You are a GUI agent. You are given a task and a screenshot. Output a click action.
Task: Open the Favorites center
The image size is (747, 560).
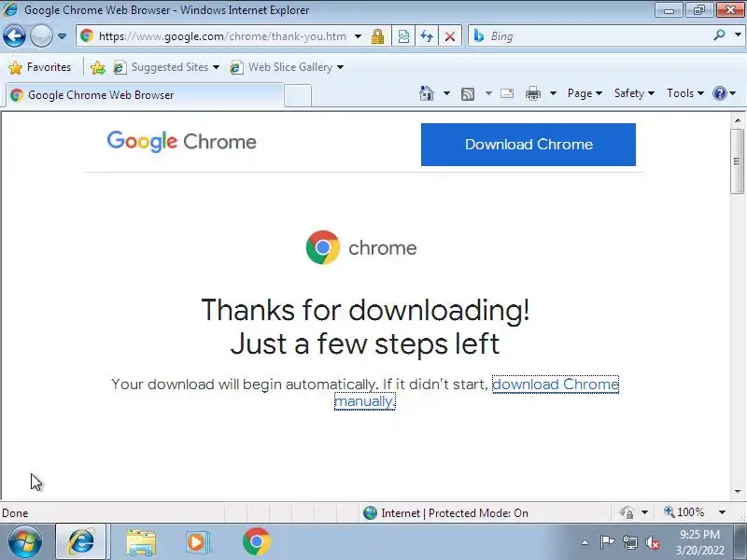(x=40, y=67)
